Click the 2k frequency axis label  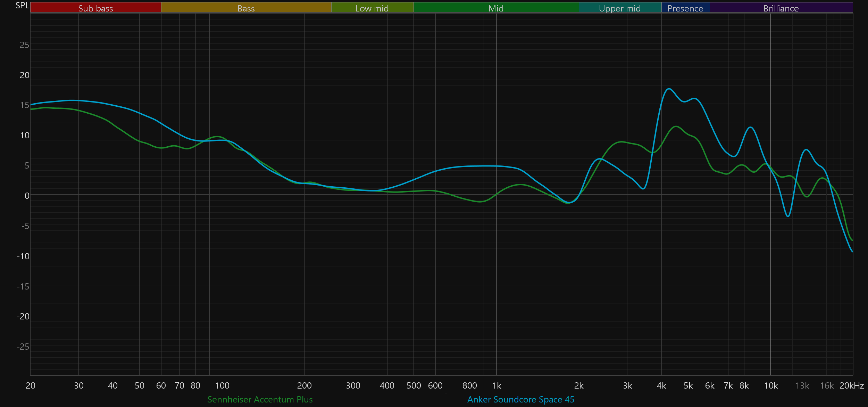(579, 385)
